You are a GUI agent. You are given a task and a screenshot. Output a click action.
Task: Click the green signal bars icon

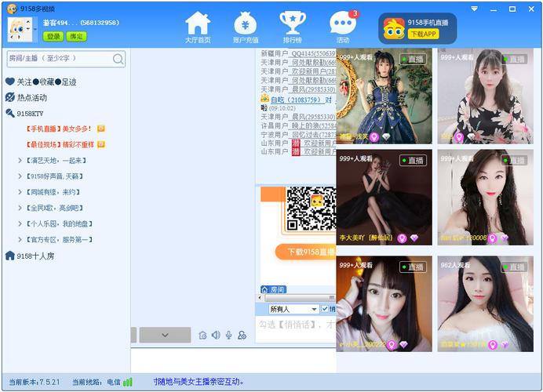127,382
